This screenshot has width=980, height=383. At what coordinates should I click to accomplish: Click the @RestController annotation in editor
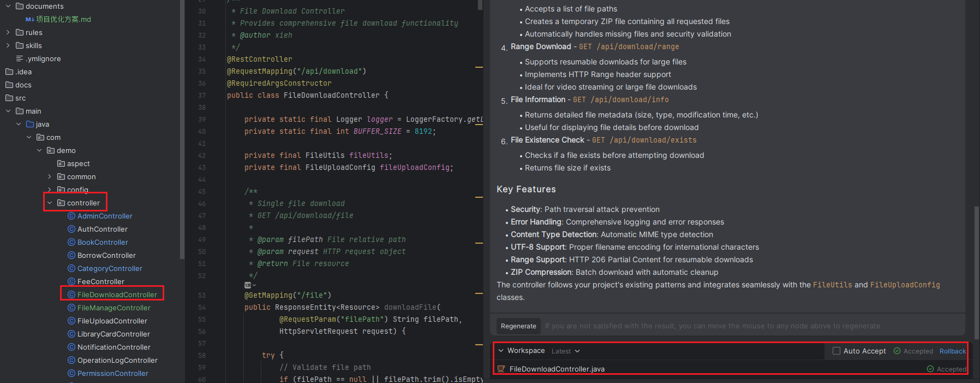pyautogui.click(x=259, y=59)
